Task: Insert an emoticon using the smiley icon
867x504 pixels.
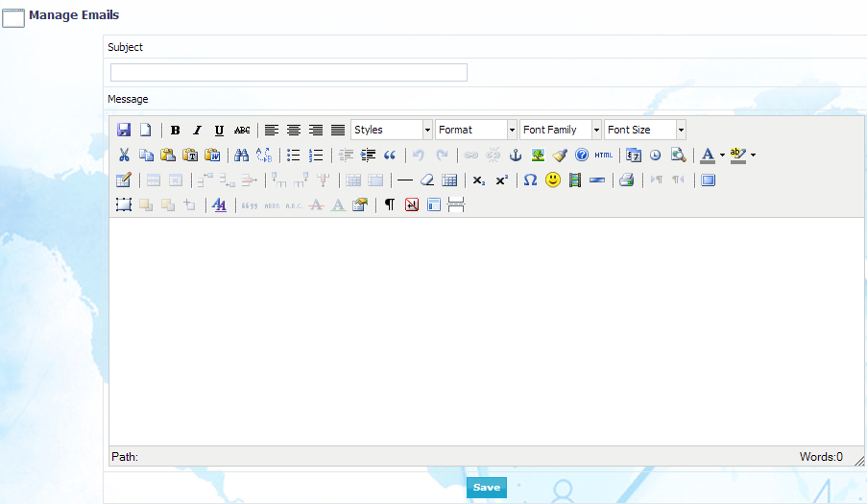Action: [x=552, y=180]
